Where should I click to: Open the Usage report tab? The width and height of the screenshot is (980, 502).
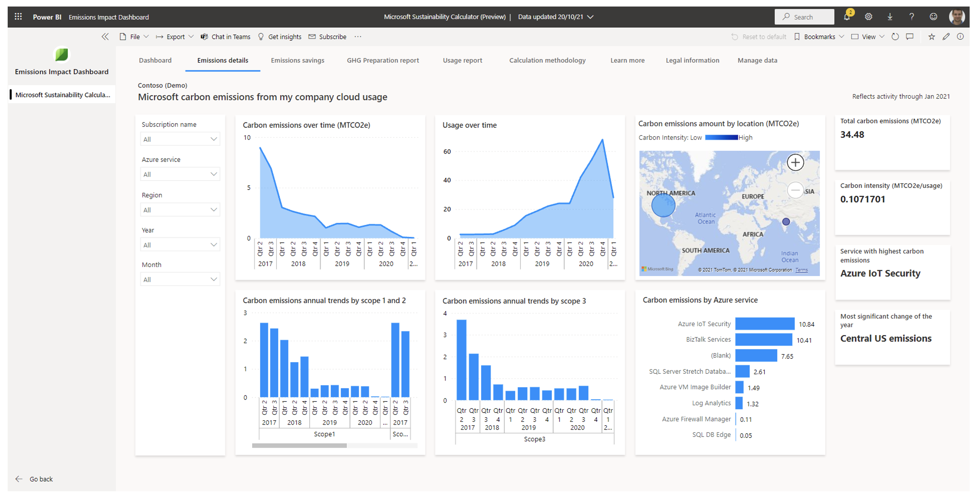tap(462, 60)
